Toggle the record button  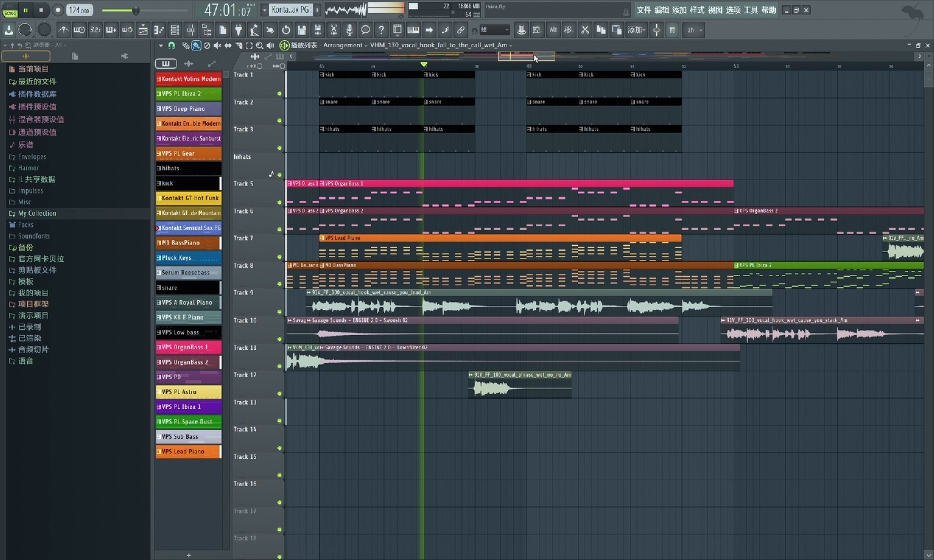pyautogui.click(x=58, y=10)
